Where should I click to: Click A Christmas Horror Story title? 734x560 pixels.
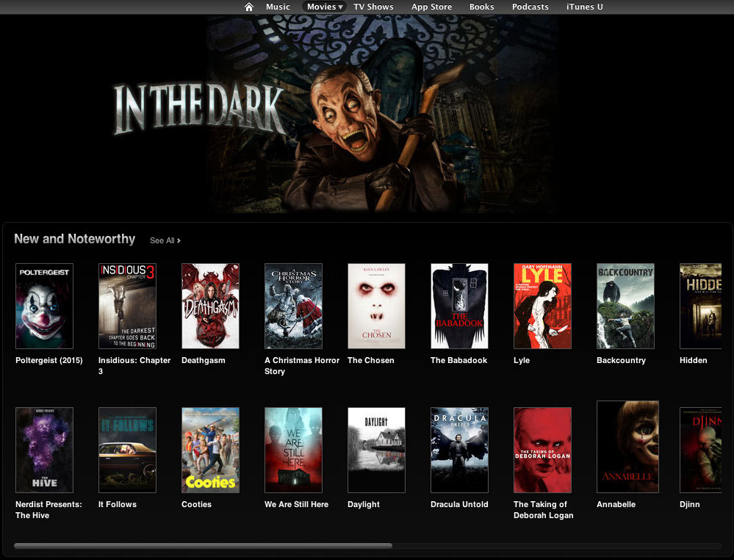point(302,366)
